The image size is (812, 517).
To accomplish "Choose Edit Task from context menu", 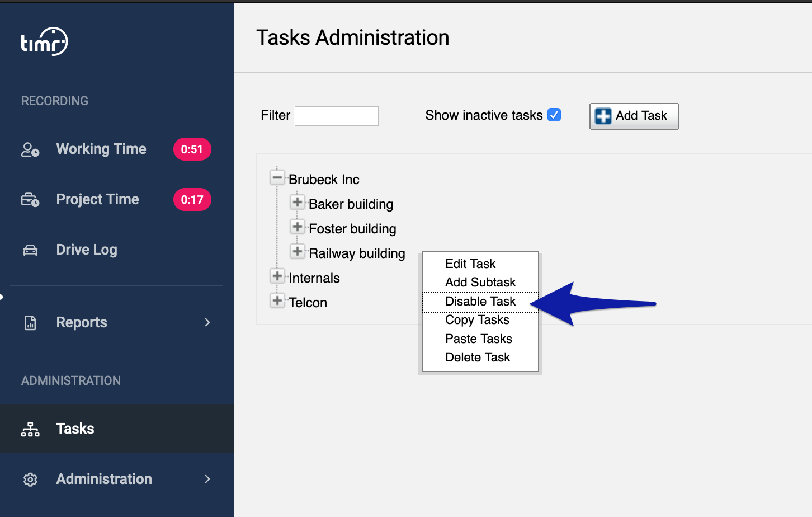I will click(480, 264).
